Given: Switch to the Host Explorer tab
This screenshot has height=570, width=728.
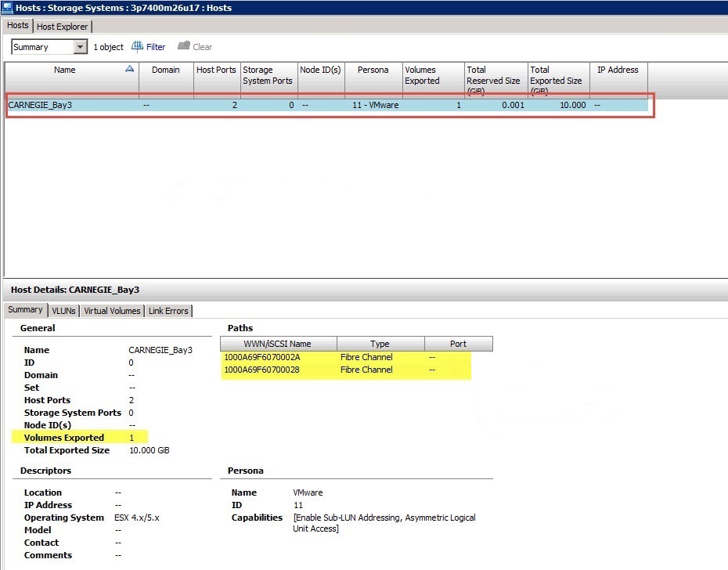Looking at the screenshot, I should pos(63,27).
